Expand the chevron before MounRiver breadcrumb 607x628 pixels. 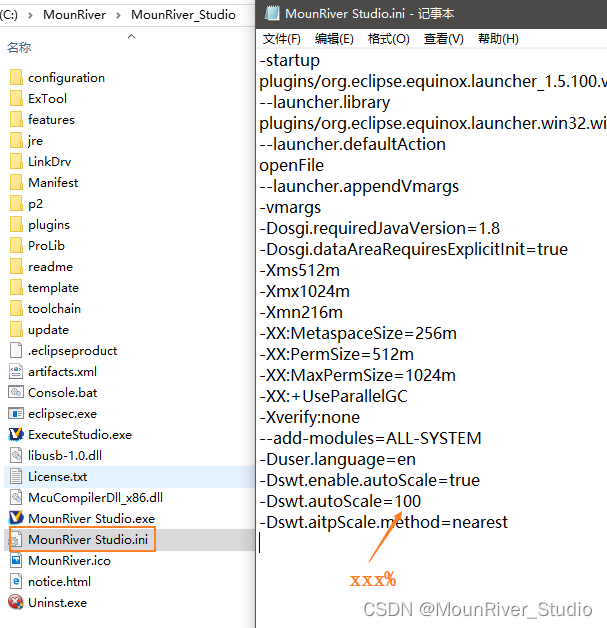pos(30,16)
